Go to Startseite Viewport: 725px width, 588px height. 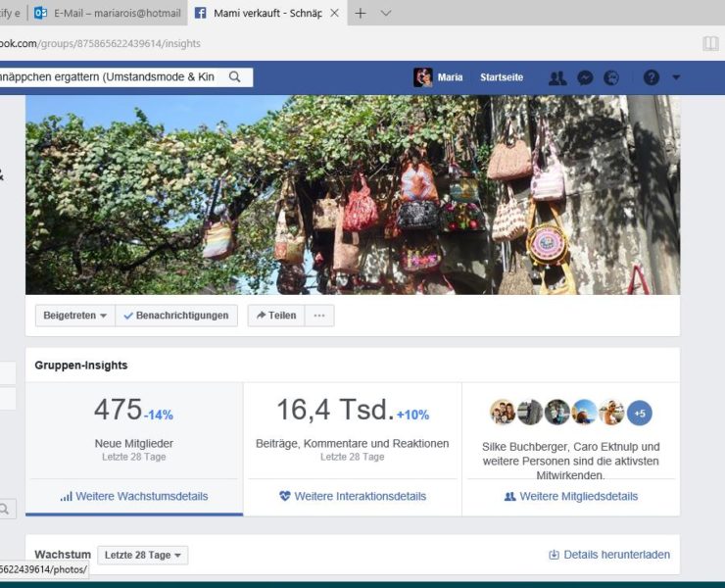[502, 77]
